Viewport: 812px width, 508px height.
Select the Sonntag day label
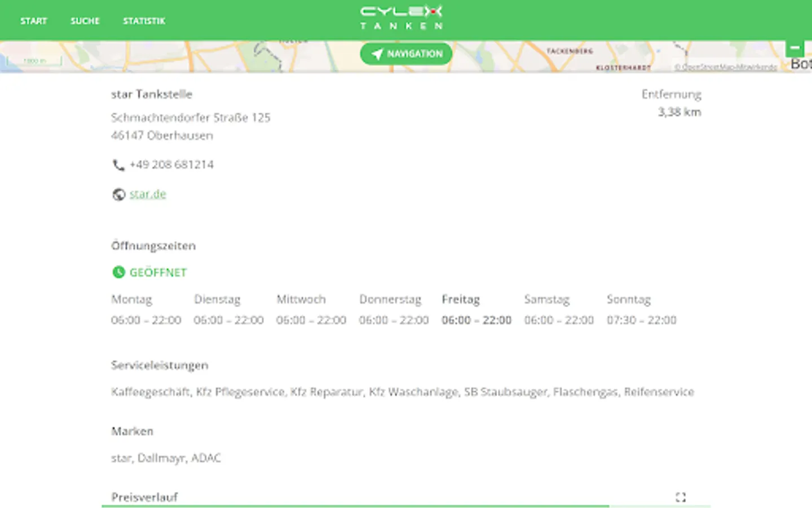tap(629, 299)
